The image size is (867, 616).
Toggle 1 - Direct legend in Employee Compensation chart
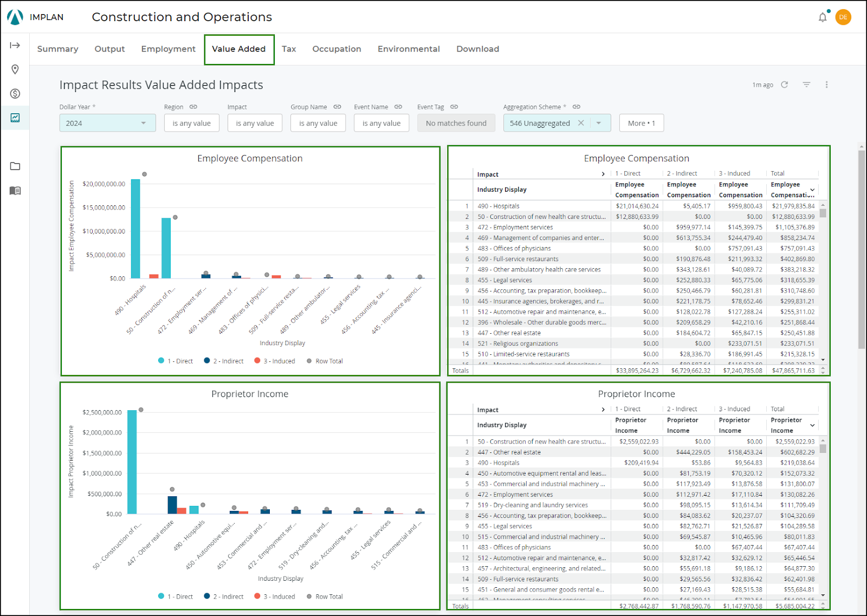(176, 361)
